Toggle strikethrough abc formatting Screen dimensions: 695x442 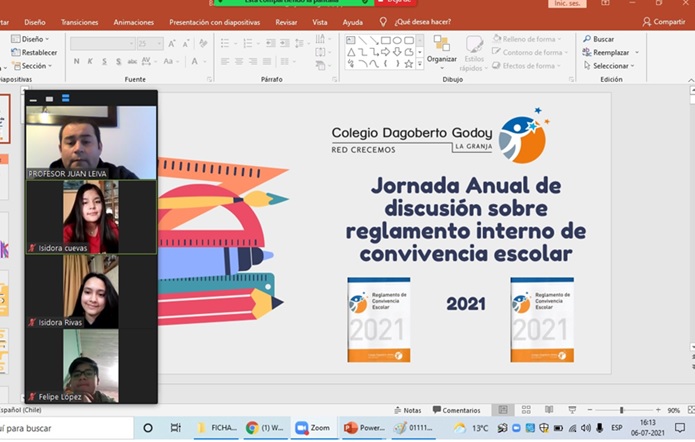point(132,61)
